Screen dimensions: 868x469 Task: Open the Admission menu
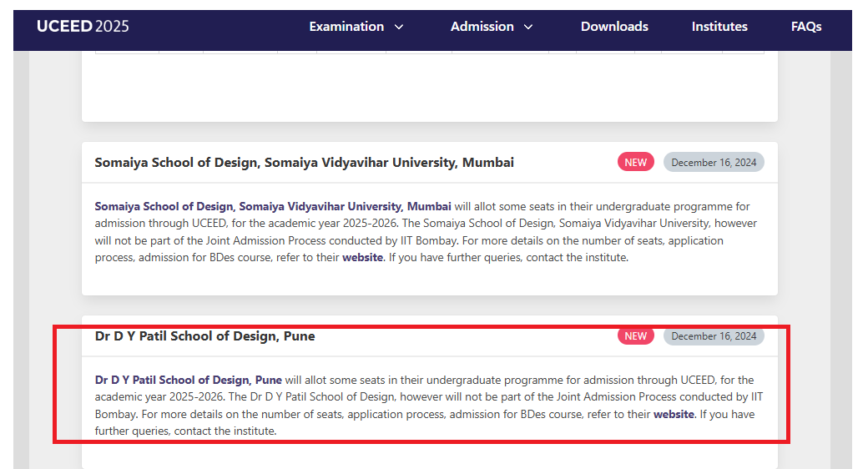pos(482,27)
